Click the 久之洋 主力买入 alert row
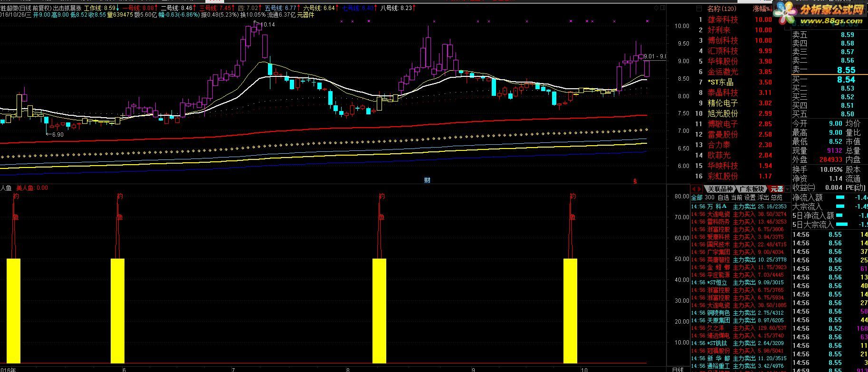The height and width of the screenshot is (372, 868). pyautogui.click(x=739, y=328)
